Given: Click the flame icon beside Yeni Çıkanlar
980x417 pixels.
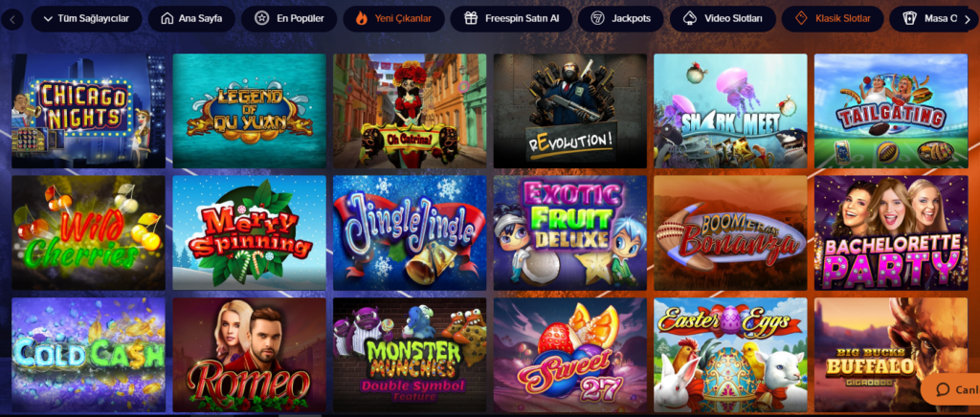Looking at the screenshot, I should click(x=362, y=19).
